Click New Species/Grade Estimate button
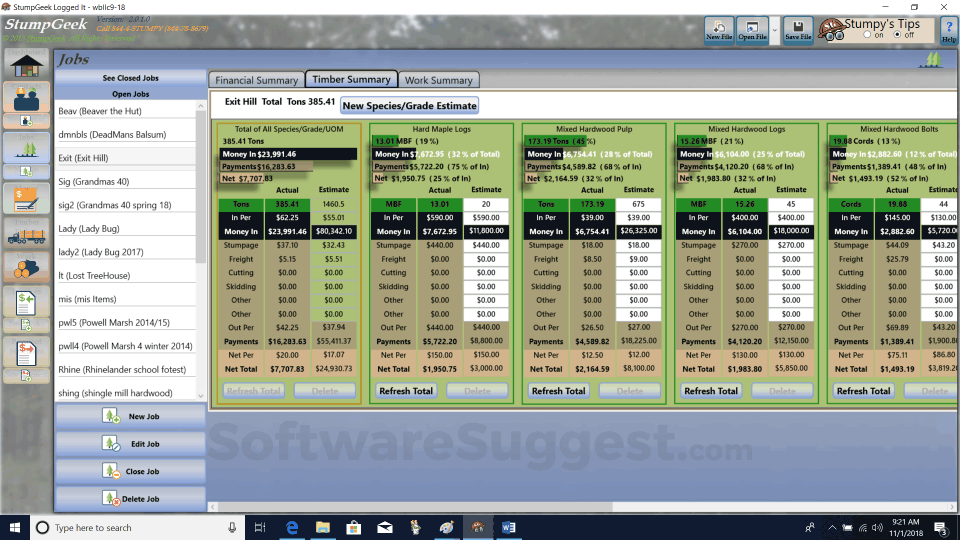 (409, 105)
